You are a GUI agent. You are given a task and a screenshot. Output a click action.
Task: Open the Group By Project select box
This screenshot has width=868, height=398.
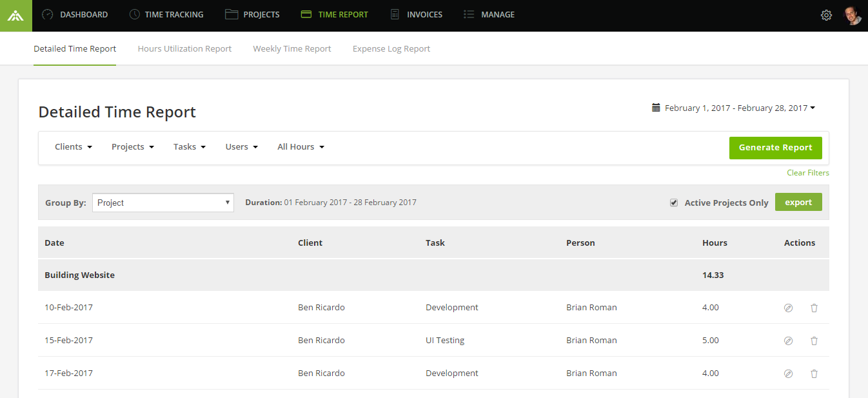point(163,203)
